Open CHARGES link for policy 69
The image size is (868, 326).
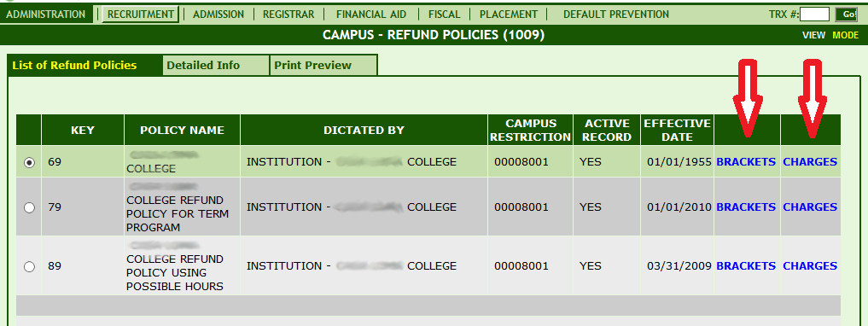coord(810,162)
